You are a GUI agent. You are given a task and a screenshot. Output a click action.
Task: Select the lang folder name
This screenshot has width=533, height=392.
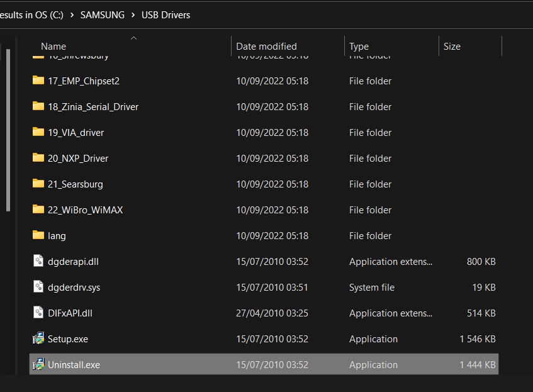(57, 236)
